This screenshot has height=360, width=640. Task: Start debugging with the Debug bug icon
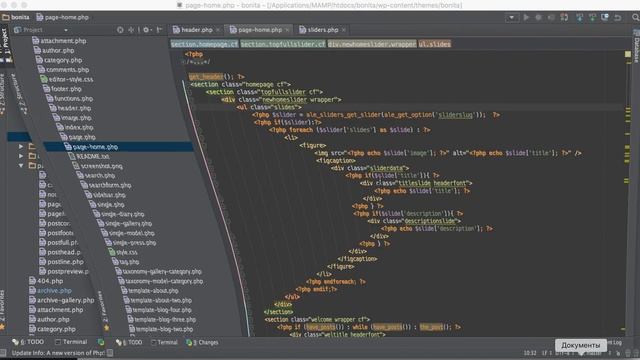538,18
